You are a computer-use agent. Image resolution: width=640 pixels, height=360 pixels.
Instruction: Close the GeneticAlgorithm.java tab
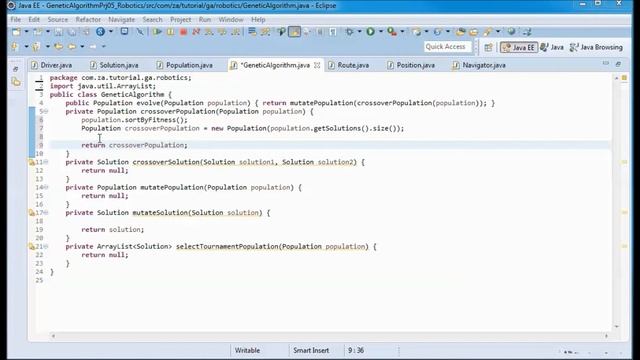pos(317,65)
